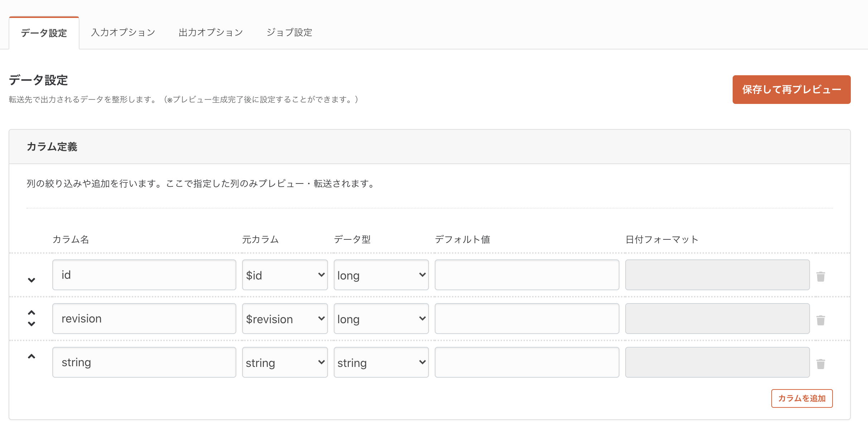This screenshot has height=430, width=868.
Task: Move the revision row down
Action: point(32,324)
